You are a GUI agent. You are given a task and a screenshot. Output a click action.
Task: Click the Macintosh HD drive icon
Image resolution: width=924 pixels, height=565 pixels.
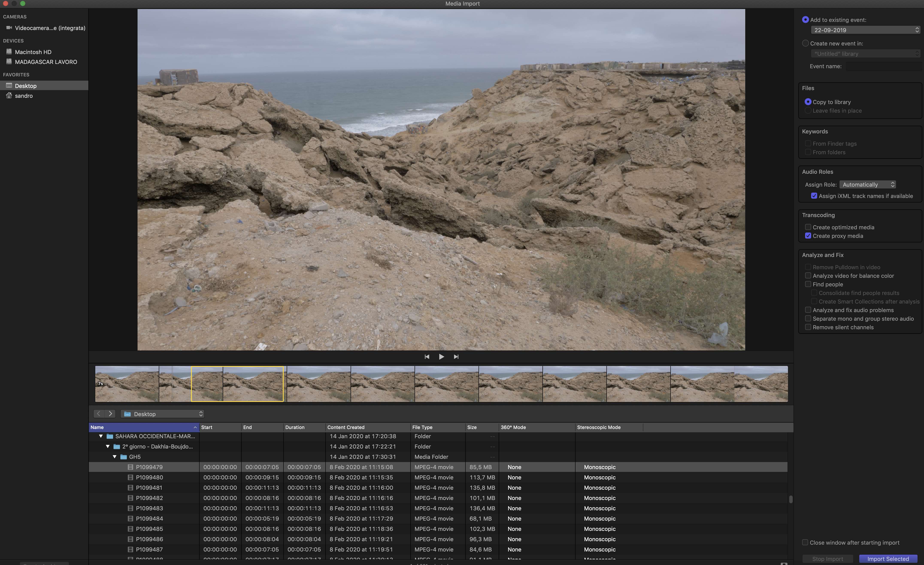[x=9, y=51]
